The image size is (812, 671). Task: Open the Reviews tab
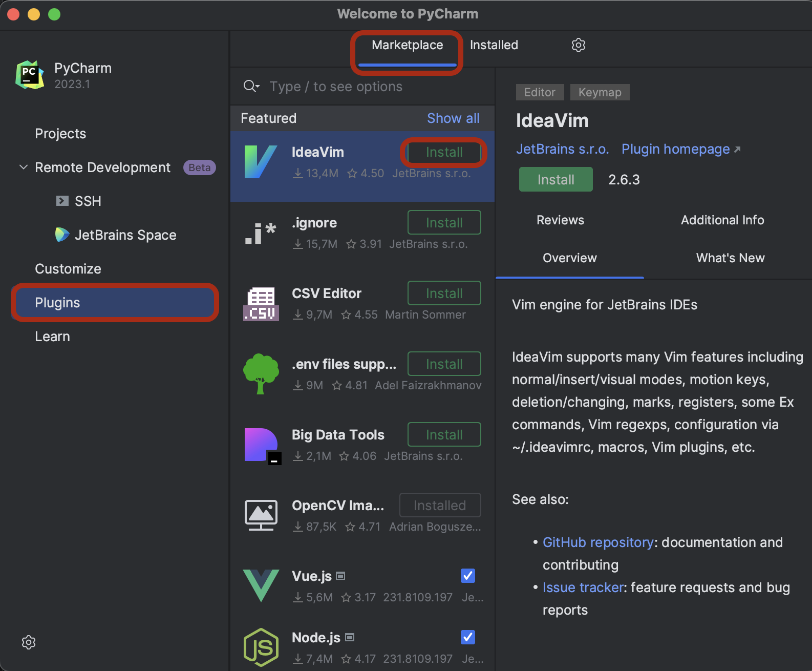click(x=560, y=220)
